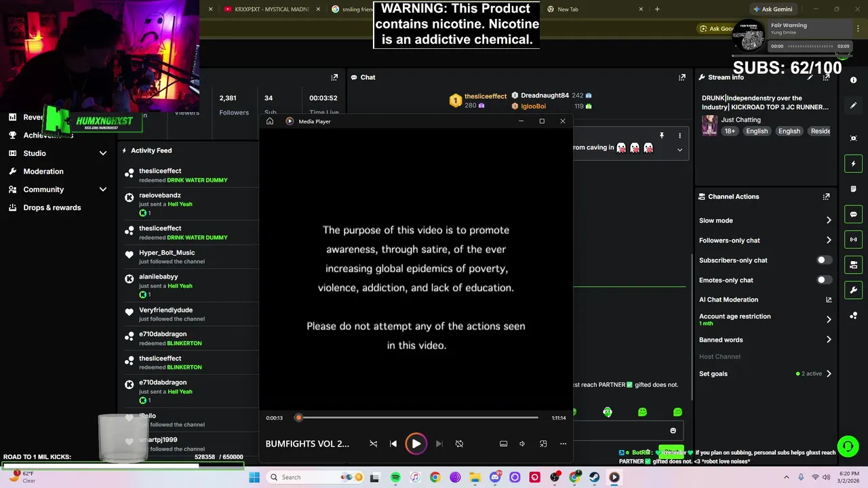Expand the pinned chat message chevron
868x488 pixels.
679,150
